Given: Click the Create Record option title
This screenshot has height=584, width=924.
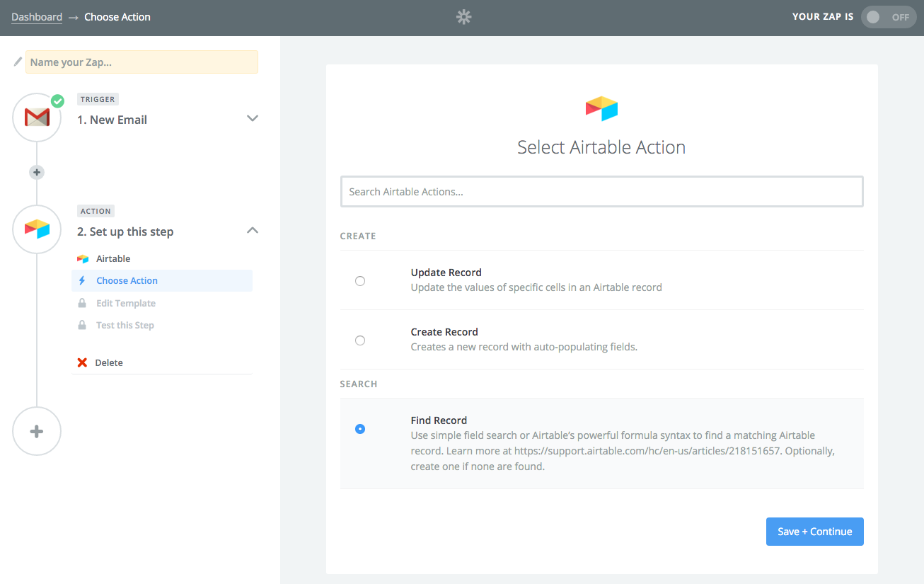Looking at the screenshot, I should click(444, 332).
